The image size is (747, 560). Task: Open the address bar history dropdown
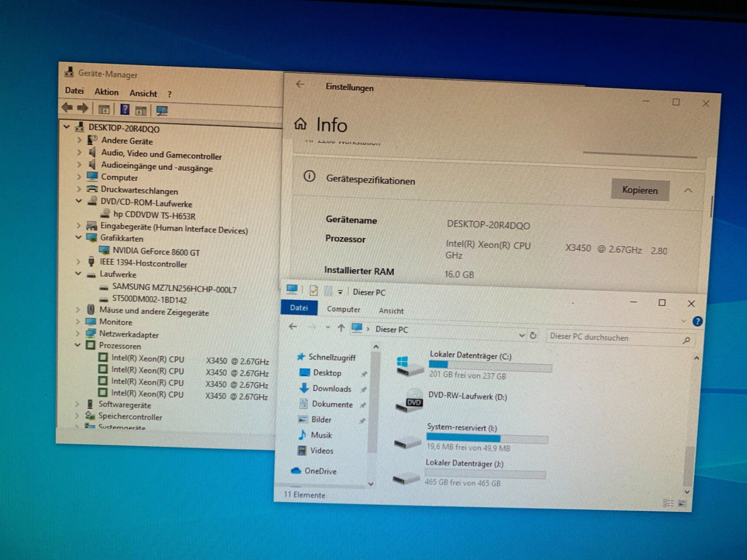(522, 335)
